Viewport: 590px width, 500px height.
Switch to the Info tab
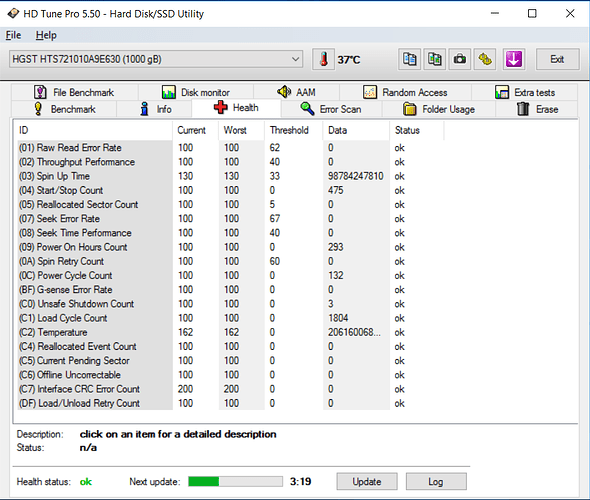coord(155,109)
